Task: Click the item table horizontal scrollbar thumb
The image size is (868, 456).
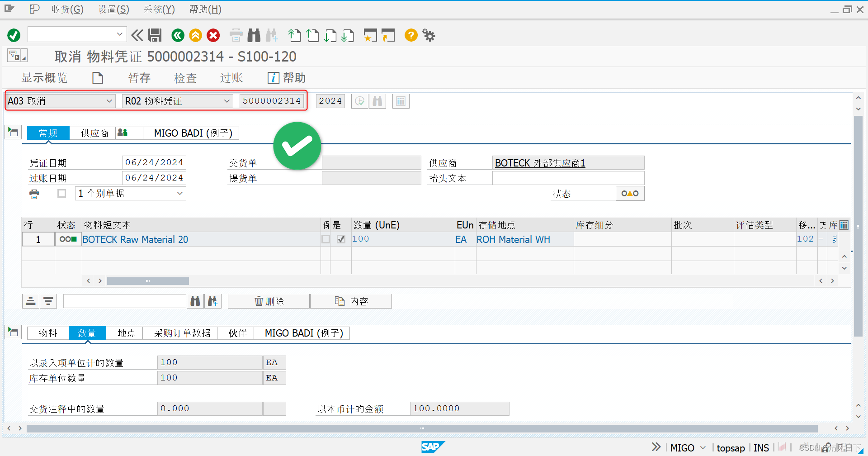Action: pyautogui.click(x=148, y=281)
